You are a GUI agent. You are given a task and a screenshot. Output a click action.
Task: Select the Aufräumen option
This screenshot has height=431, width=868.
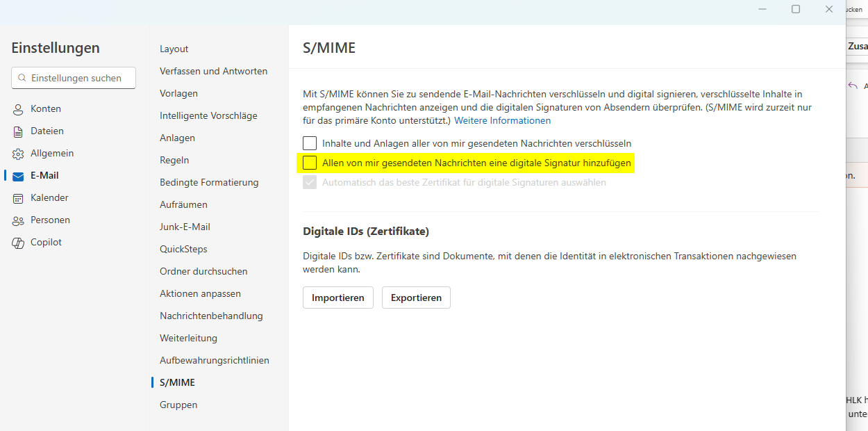[183, 204]
